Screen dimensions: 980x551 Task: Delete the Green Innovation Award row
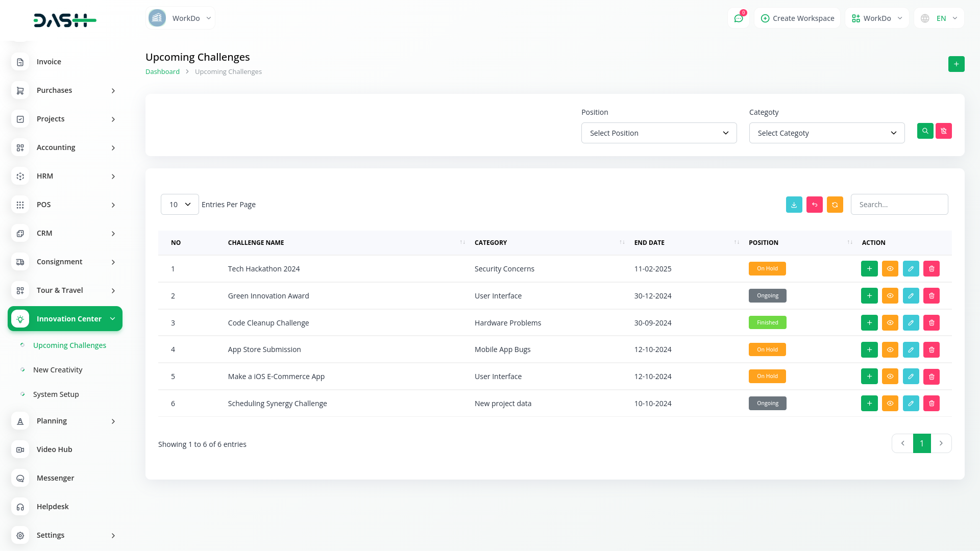click(931, 296)
